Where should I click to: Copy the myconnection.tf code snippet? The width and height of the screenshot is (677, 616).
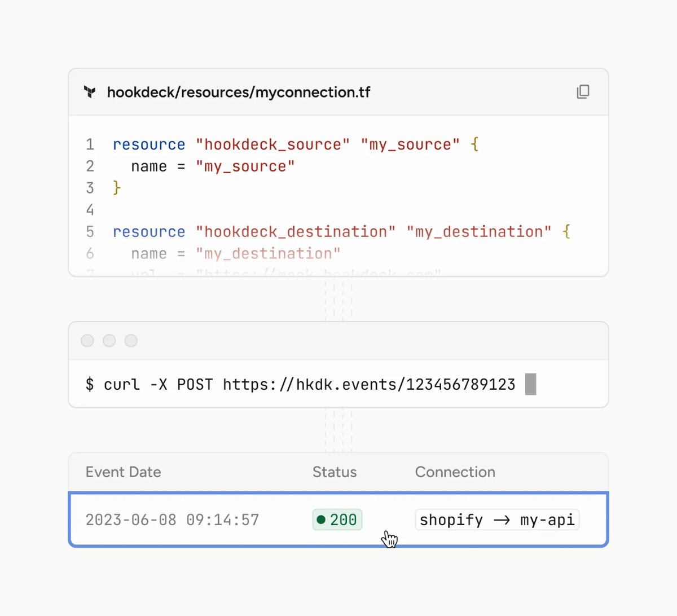click(583, 91)
